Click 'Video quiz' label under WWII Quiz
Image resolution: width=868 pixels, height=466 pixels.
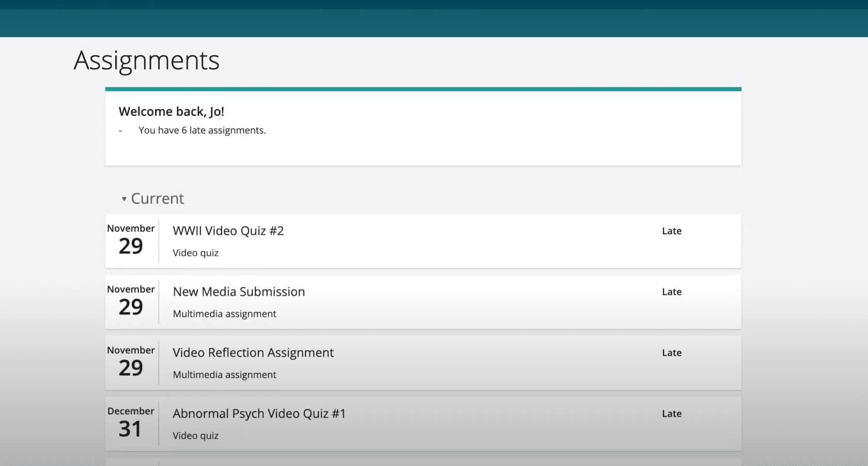pyautogui.click(x=195, y=253)
